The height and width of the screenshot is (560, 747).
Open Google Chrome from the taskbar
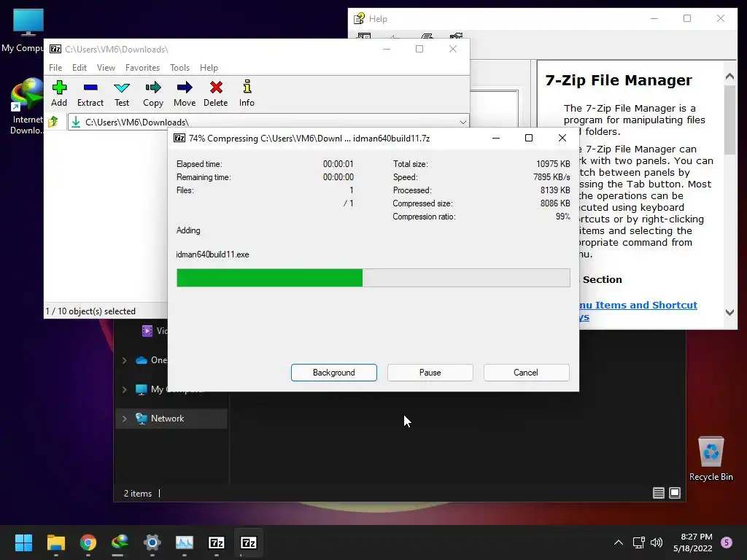[88, 542]
